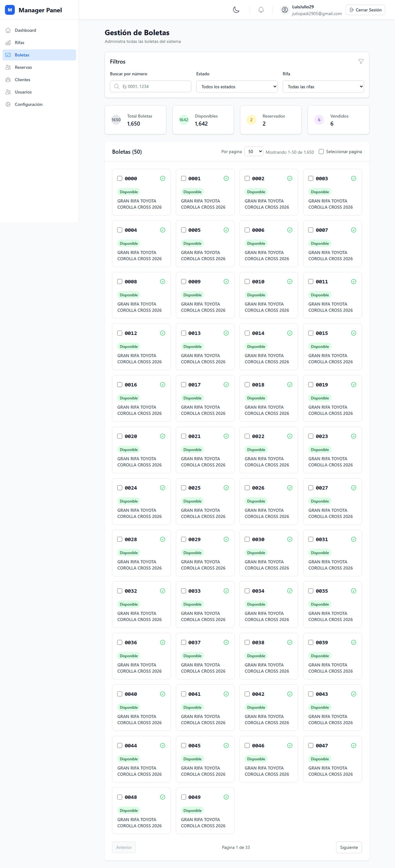Click the Siguiente pagination button
395x868 pixels.
(x=349, y=847)
